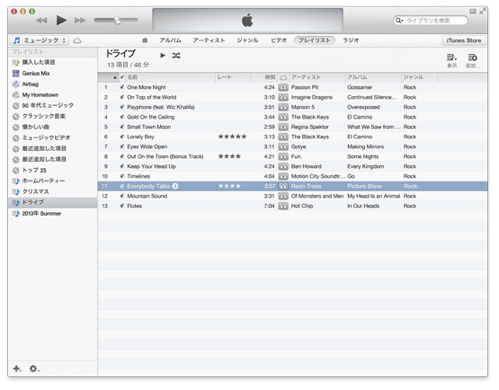Click the five-star rating for Lonely Boy

pos(232,137)
